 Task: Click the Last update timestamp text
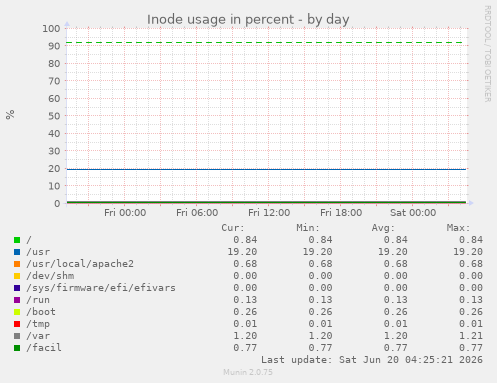pos(372,360)
